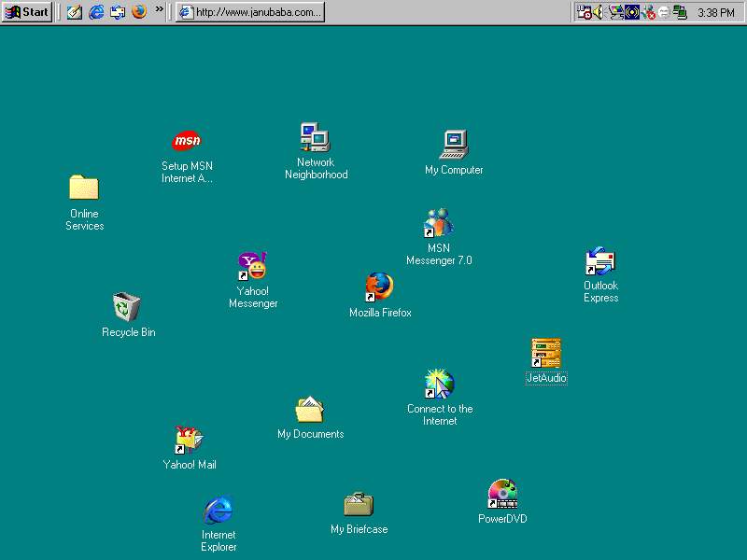This screenshot has width=747, height=560.
Task: Launch Show Desktop from Quick Launch
Action: [75, 12]
